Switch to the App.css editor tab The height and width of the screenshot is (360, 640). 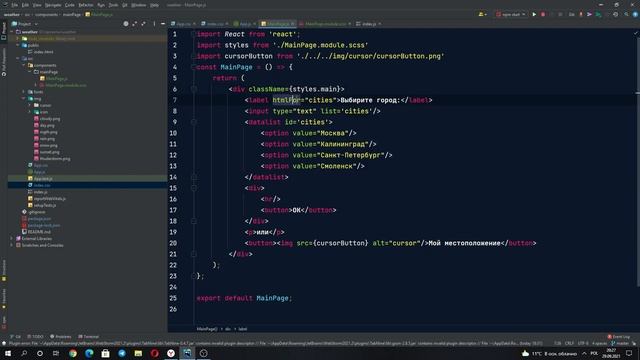183,24
